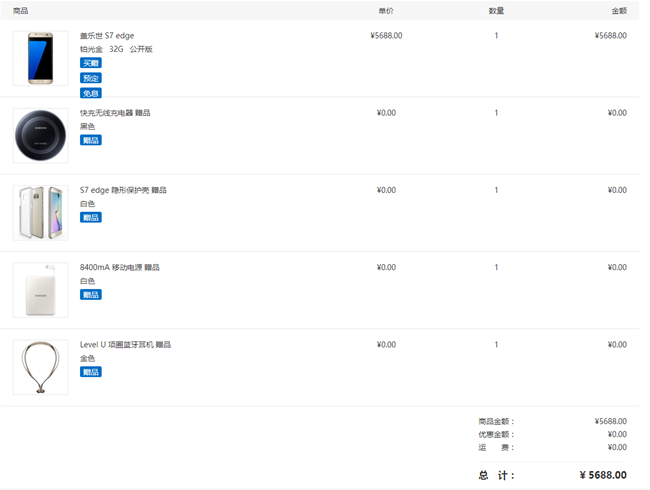Click the Level U headset product image
This screenshot has width=650, height=490.
pos(41,367)
